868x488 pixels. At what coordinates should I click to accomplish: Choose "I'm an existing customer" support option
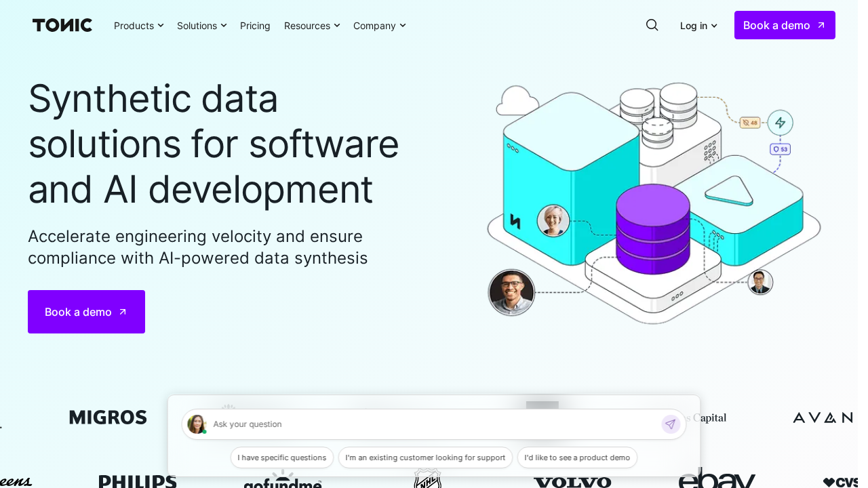(425, 457)
